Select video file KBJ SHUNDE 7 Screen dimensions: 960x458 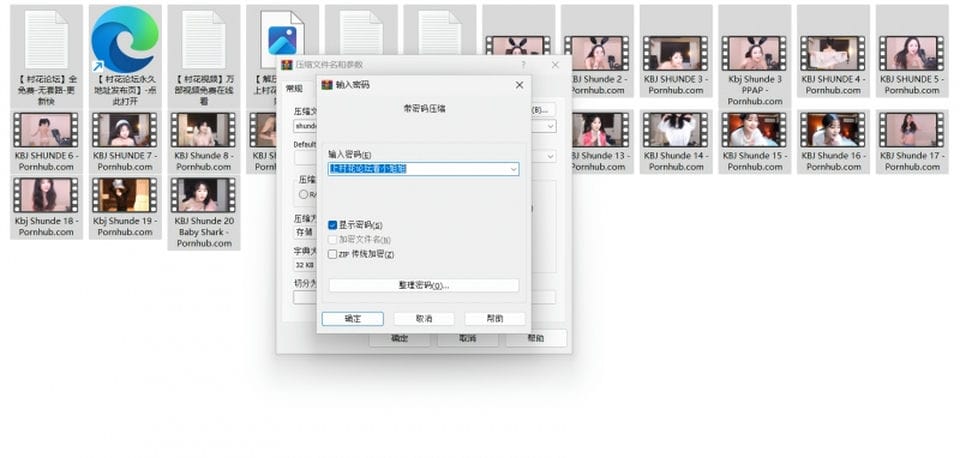click(x=125, y=141)
